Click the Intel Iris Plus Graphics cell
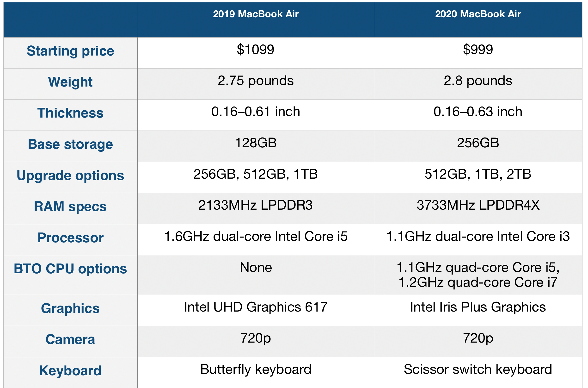The image size is (588, 388). 478,307
